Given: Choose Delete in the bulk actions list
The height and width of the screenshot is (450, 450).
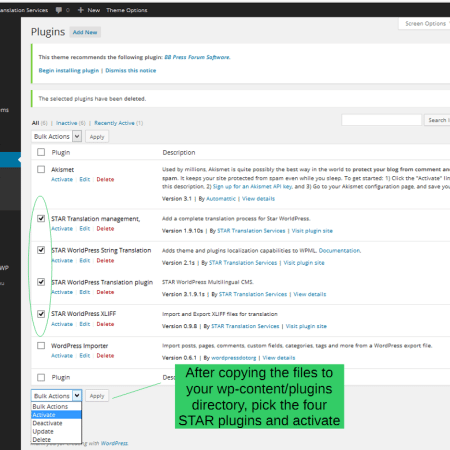Looking at the screenshot, I should tap(56, 439).
